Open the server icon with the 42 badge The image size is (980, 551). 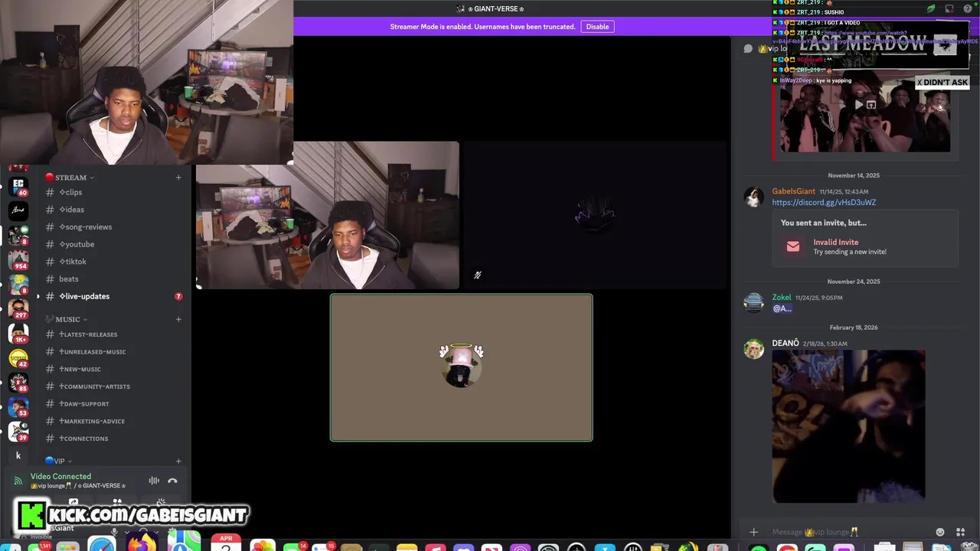pos(18,357)
